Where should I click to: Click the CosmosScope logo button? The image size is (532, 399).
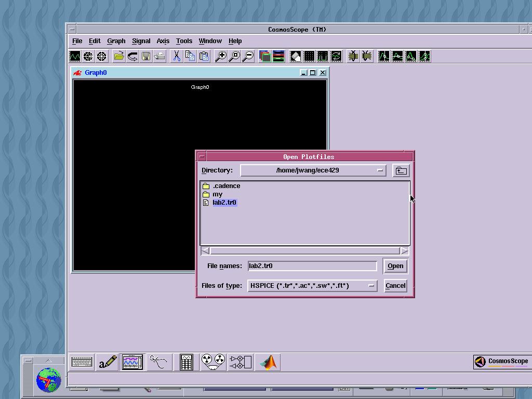coord(502,362)
